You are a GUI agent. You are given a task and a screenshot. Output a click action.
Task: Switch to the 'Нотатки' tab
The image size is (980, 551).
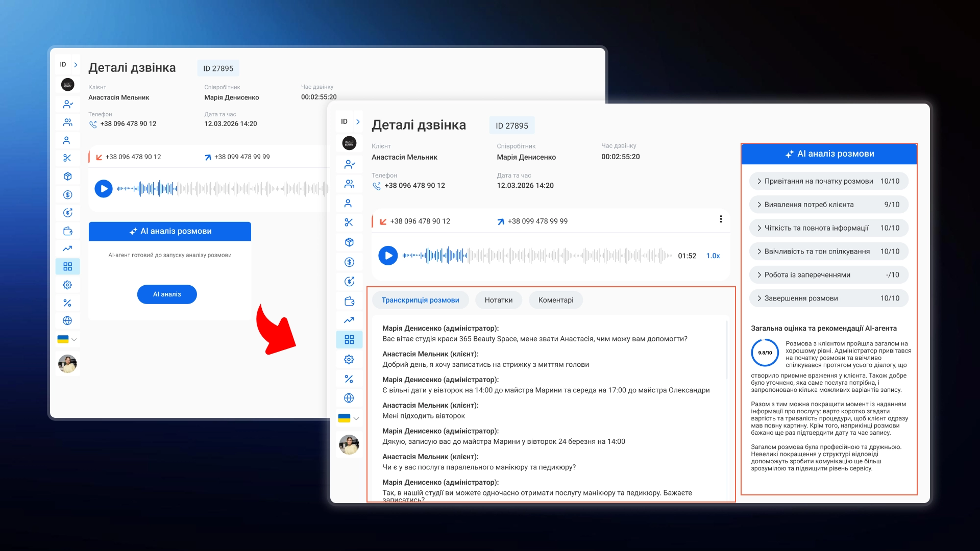point(498,300)
